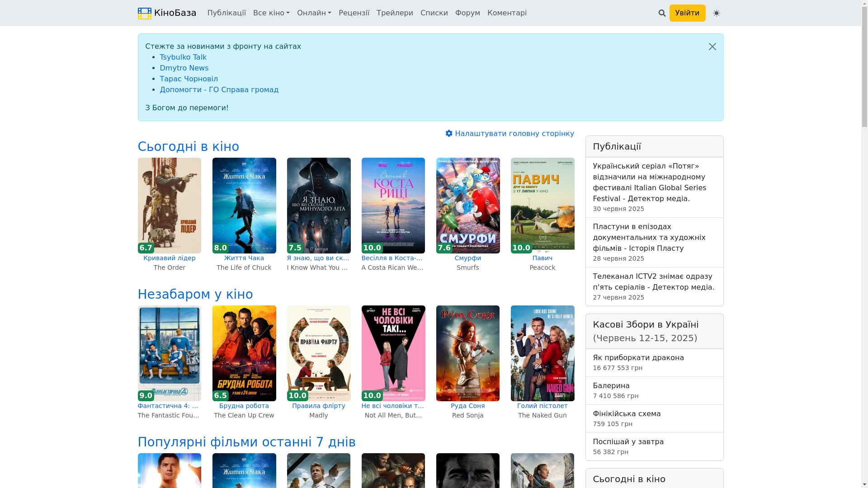
Task: Click the 7.6 rating badge on Smurfs
Action: (444, 248)
